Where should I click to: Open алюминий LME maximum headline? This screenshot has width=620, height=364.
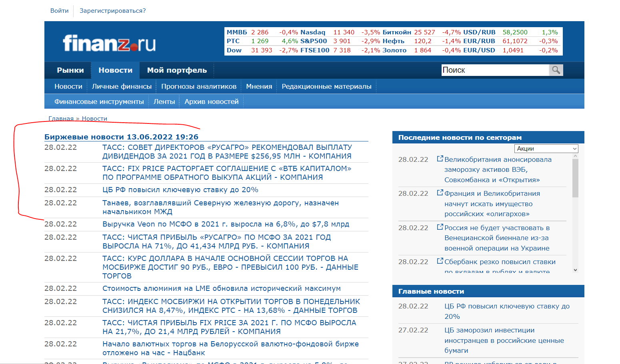tap(222, 288)
